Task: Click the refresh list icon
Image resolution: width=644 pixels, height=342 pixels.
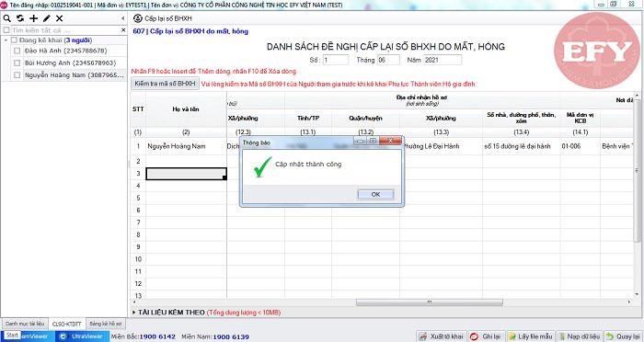Action: coord(20,18)
